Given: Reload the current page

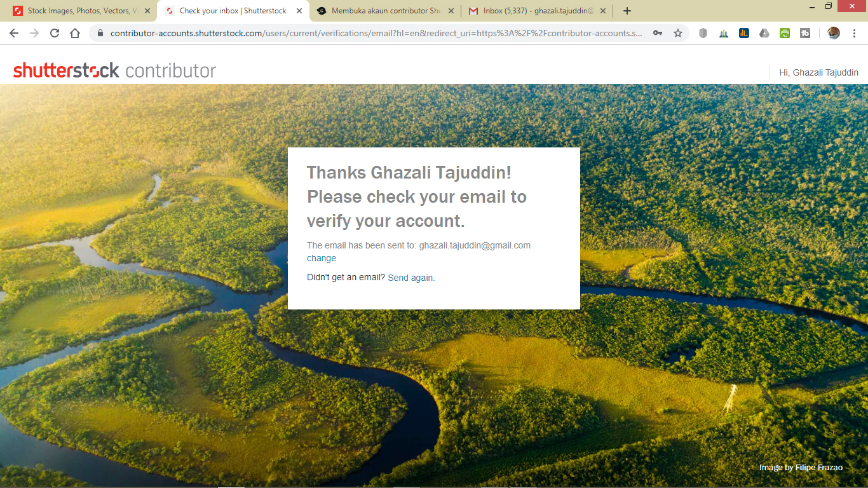Looking at the screenshot, I should click(55, 33).
